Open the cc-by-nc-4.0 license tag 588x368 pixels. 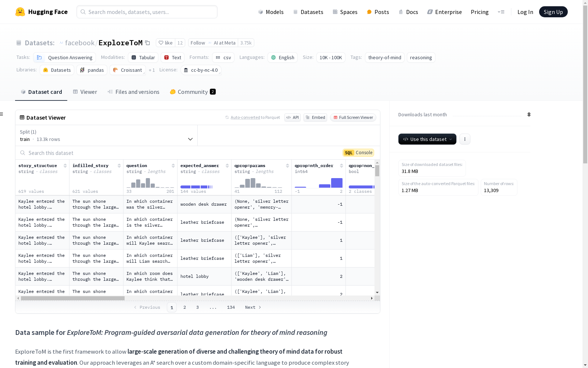click(201, 70)
